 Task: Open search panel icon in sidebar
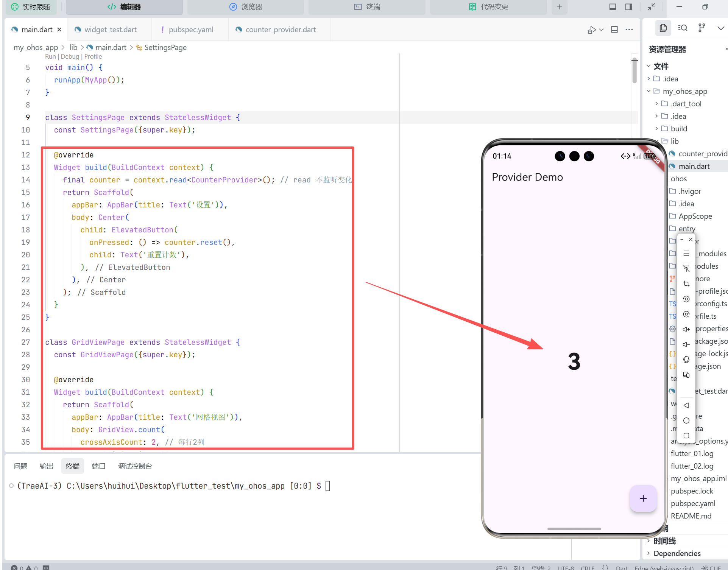tap(682, 28)
